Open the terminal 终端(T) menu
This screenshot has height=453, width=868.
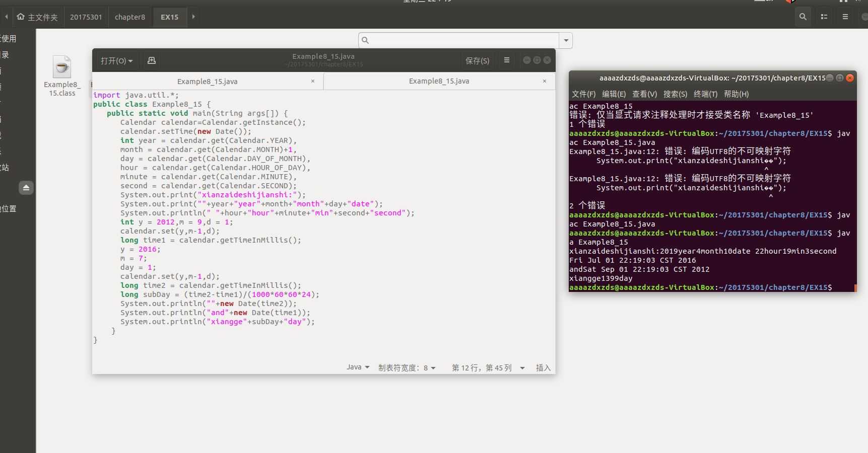point(705,94)
